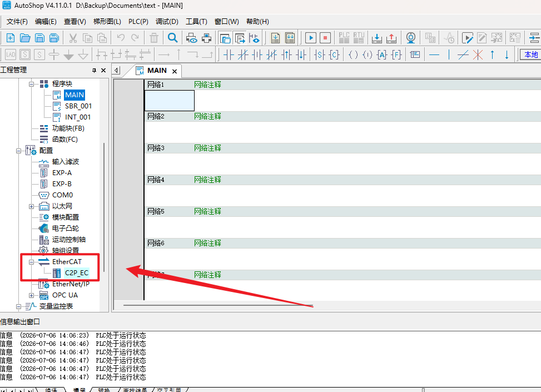The width and height of the screenshot is (541, 392).
Task: Open the PLC(P) menu
Action: tap(138, 21)
